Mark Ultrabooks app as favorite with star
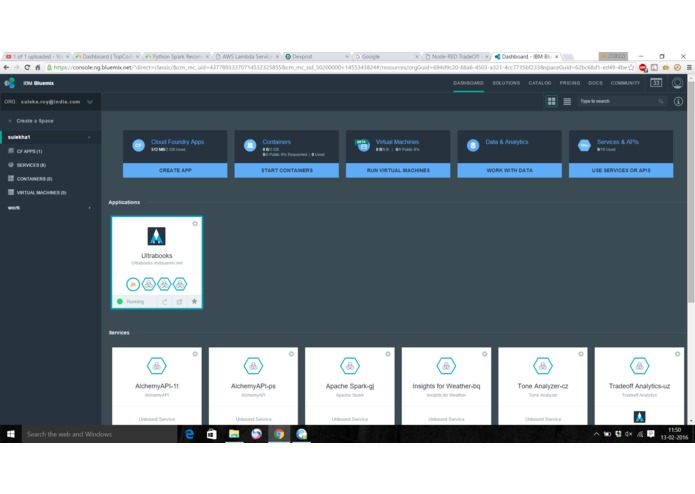The height and width of the screenshot is (494, 695). (x=194, y=301)
